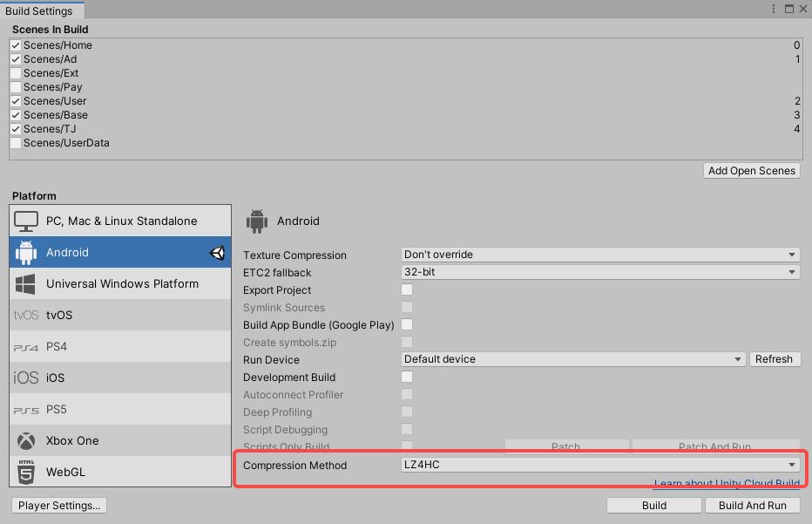Maximize the Build Settings window
This screenshot has height=524, width=812.
(x=789, y=9)
